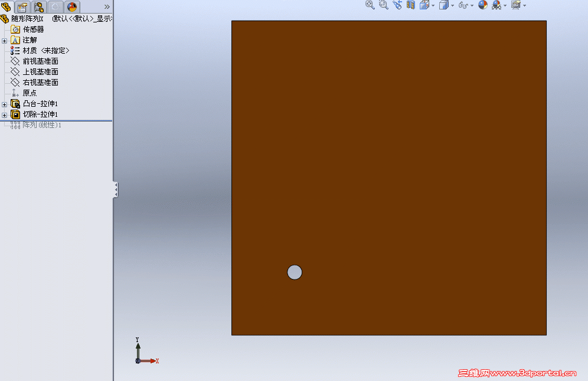Image resolution: width=588 pixels, height=381 pixels.
Task: Select the Zoom to Area tool
Action: coord(383,5)
